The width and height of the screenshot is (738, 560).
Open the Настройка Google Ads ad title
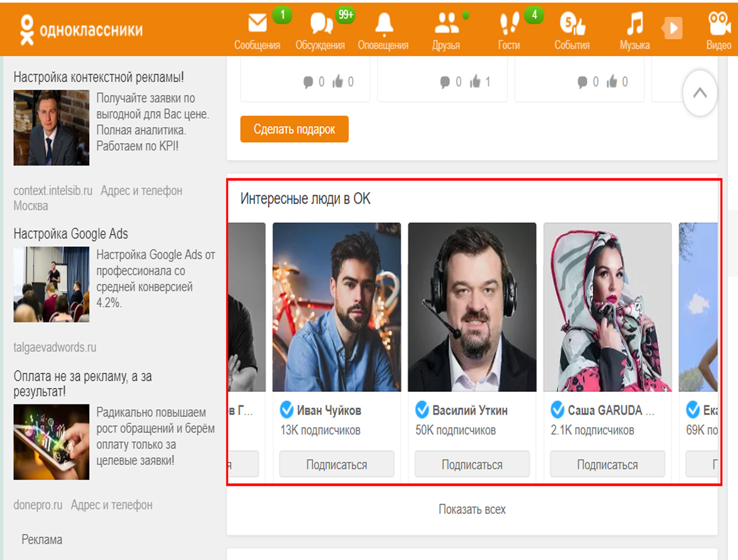71,233
